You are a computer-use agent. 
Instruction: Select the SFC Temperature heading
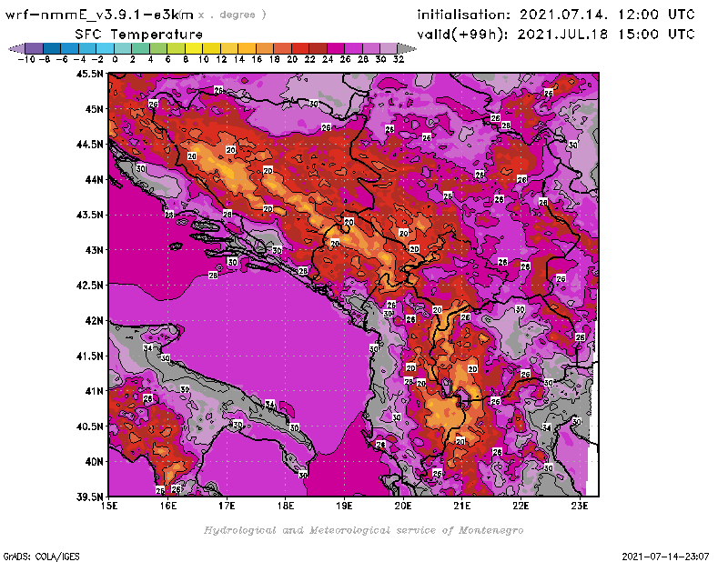(139, 35)
